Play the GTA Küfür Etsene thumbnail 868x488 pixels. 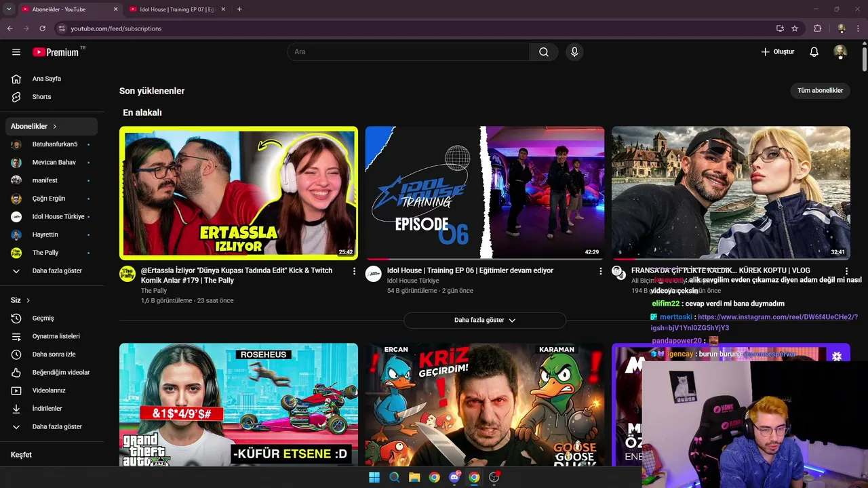click(239, 405)
